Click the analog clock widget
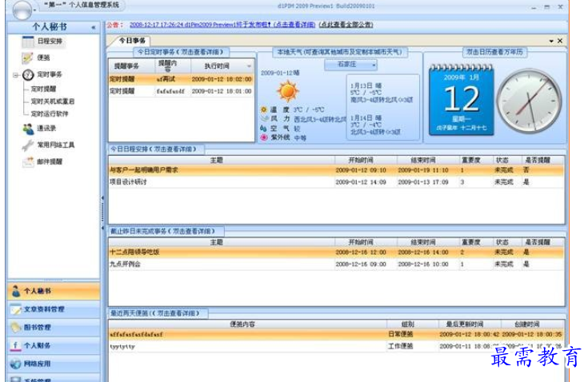588x382 pixels. (529, 101)
